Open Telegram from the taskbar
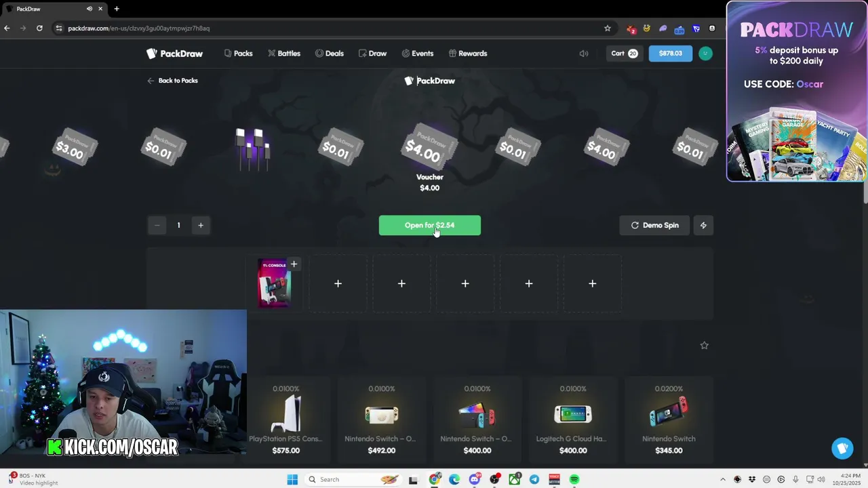 click(534, 479)
